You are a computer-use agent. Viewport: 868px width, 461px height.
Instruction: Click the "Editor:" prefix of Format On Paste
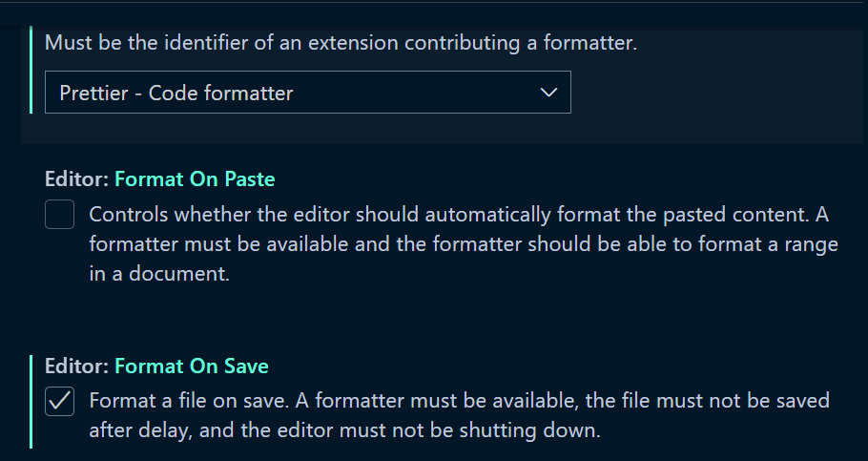click(76, 178)
